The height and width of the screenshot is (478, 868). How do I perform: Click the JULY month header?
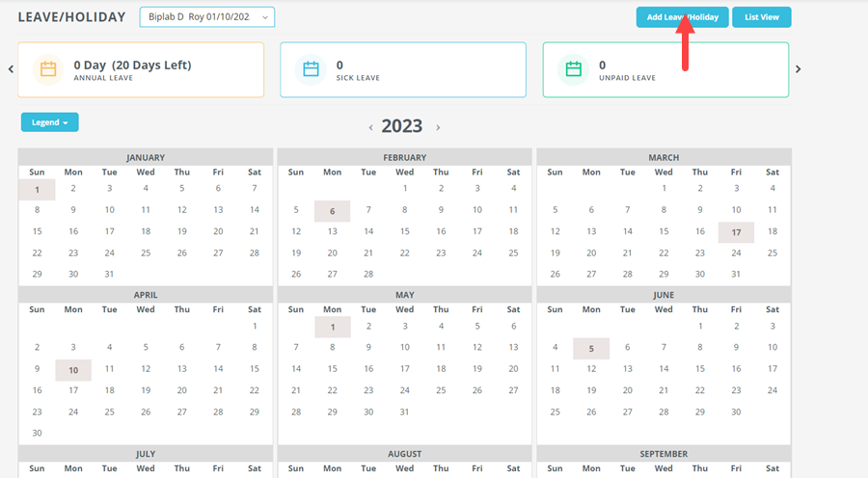click(x=146, y=454)
